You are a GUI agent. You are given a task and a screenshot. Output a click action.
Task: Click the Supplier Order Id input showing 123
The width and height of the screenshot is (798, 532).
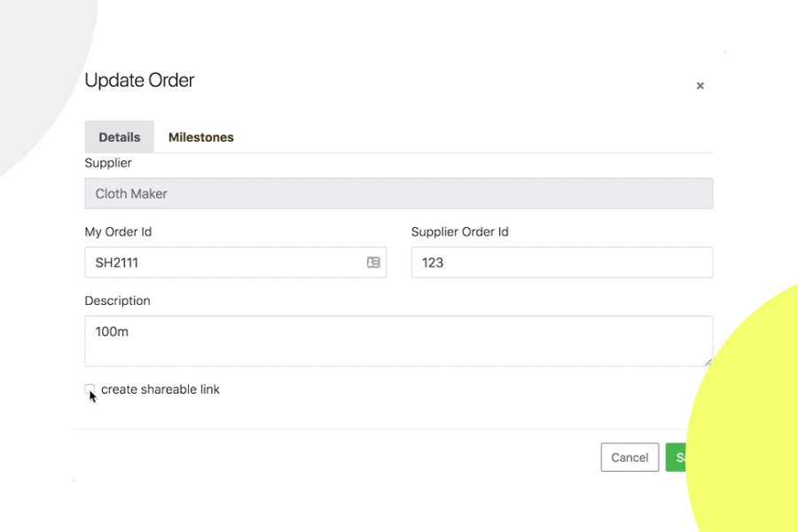click(x=561, y=262)
